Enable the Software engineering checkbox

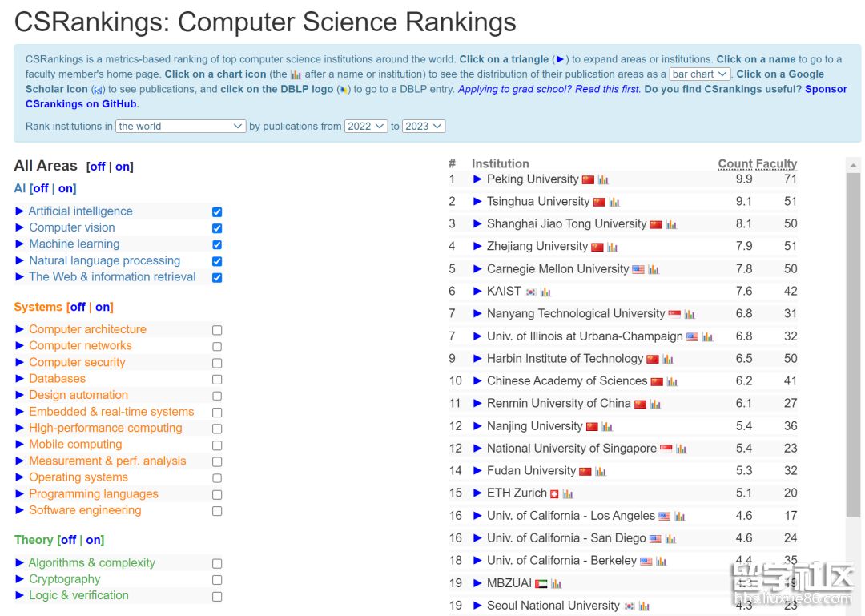click(217, 511)
